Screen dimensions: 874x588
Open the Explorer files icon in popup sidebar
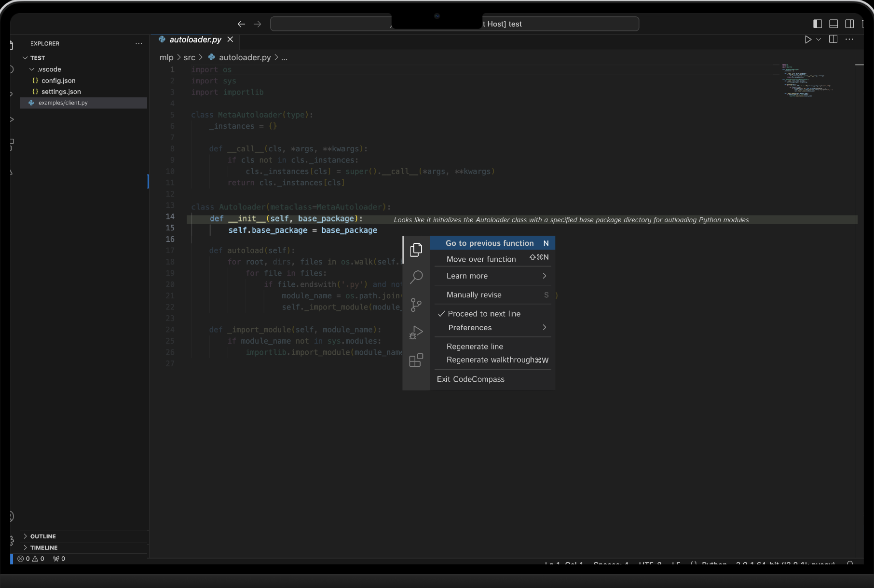(x=416, y=249)
